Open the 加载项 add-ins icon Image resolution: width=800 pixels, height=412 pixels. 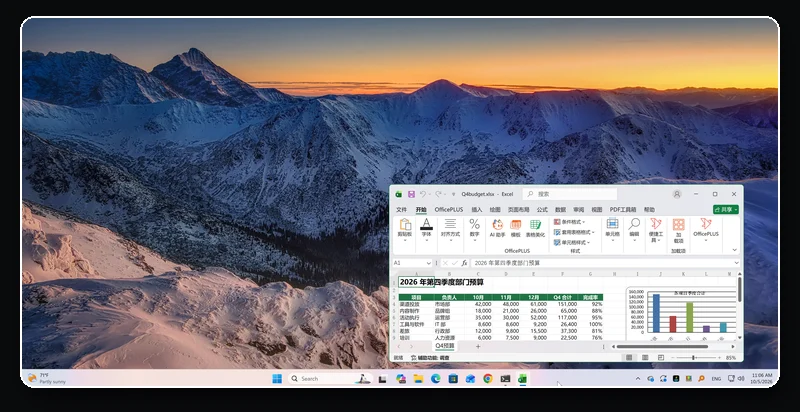pyautogui.click(x=679, y=230)
